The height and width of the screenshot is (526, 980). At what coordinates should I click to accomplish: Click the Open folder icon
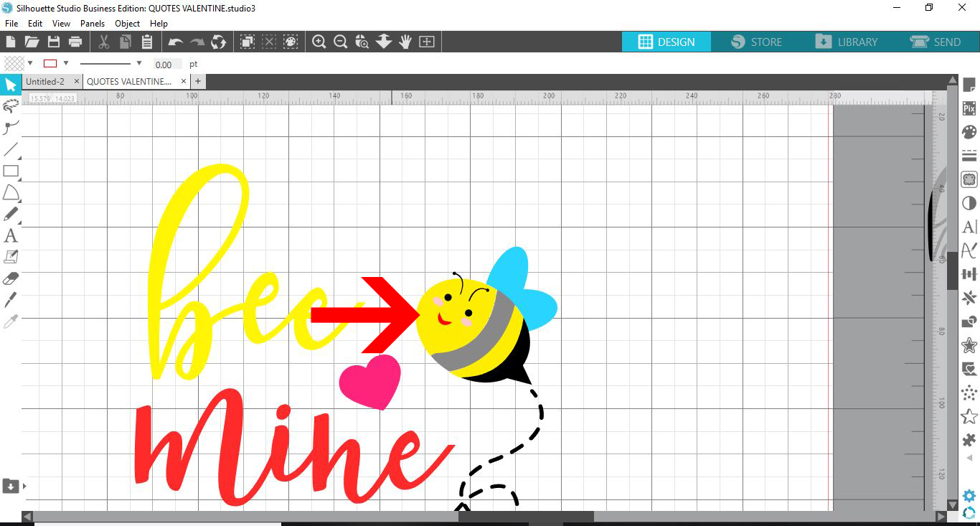point(32,42)
